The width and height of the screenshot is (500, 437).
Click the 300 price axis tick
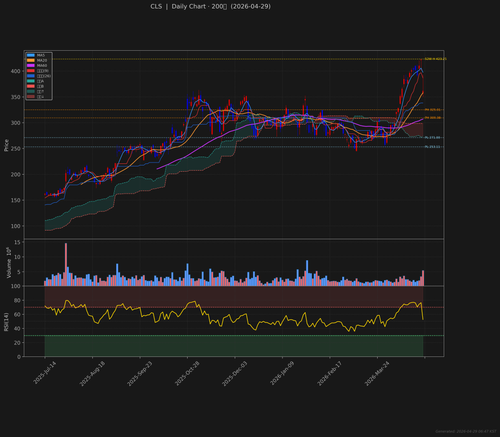coord(16,123)
